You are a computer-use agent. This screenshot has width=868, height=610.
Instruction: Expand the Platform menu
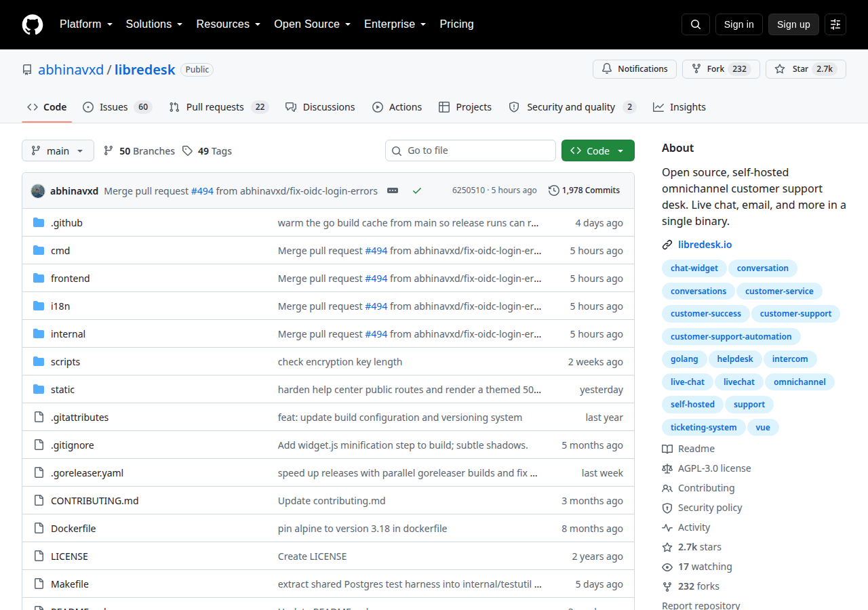pyautogui.click(x=85, y=24)
